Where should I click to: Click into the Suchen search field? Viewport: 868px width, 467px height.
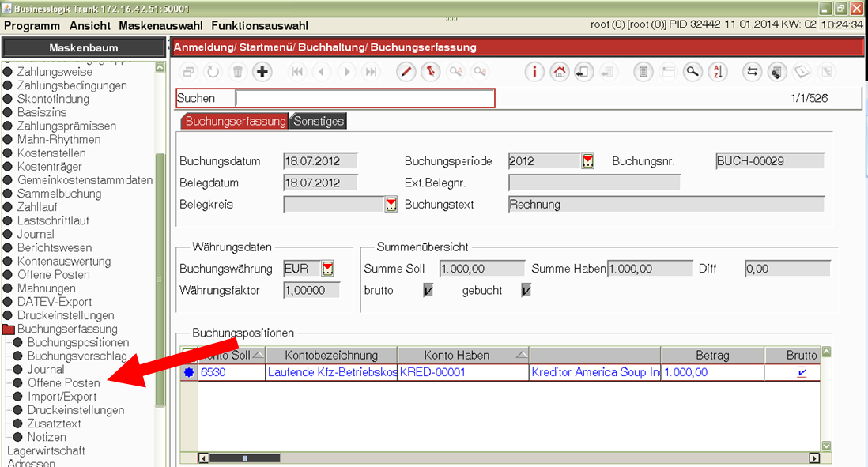[x=364, y=99]
